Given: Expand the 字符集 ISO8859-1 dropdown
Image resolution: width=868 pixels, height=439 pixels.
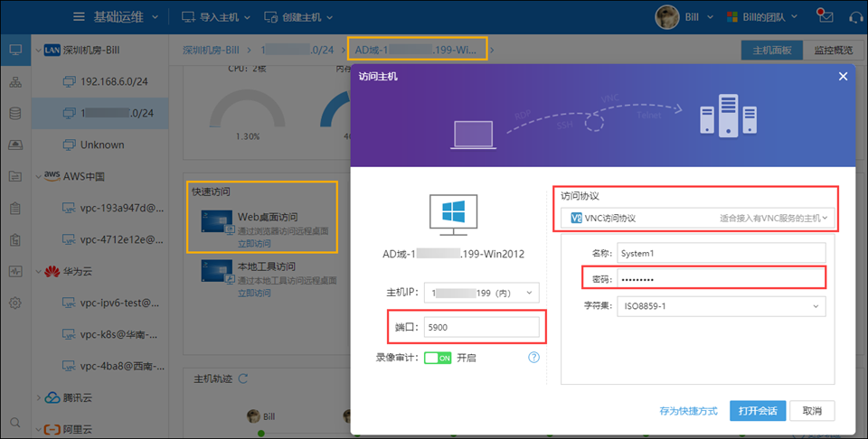Looking at the screenshot, I should [x=722, y=306].
